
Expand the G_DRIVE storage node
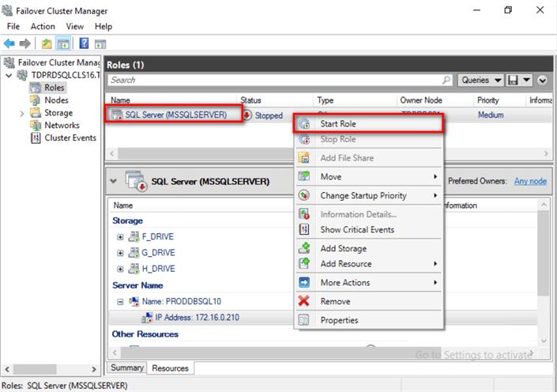coord(120,253)
